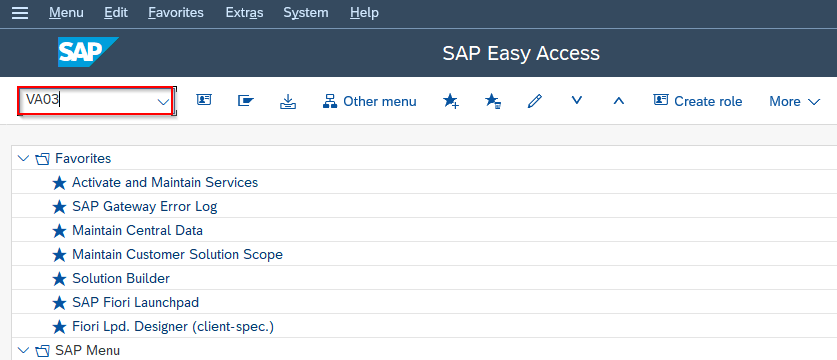Click the SAP Business Workplace download icon
The height and width of the screenshot is (360, 837).
[288, 101]
